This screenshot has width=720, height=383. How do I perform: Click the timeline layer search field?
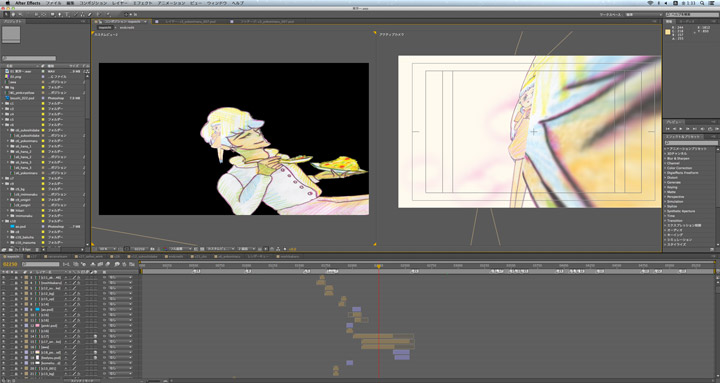tap(40, 264)
